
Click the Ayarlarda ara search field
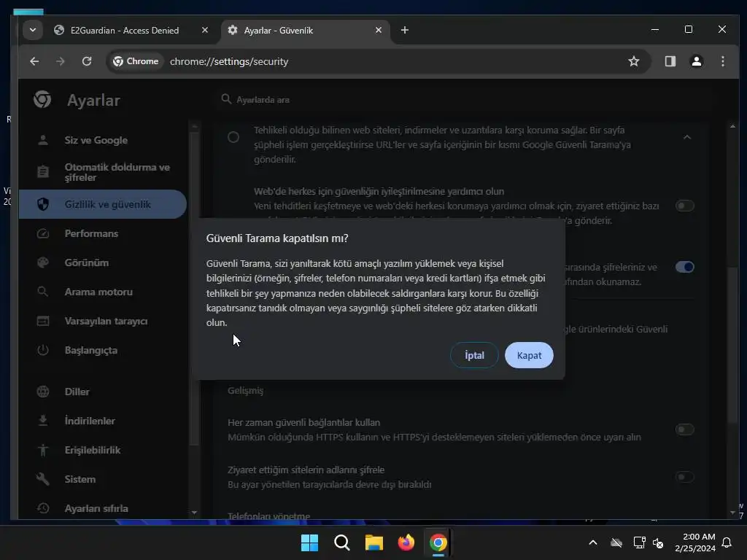coord(462,99)
